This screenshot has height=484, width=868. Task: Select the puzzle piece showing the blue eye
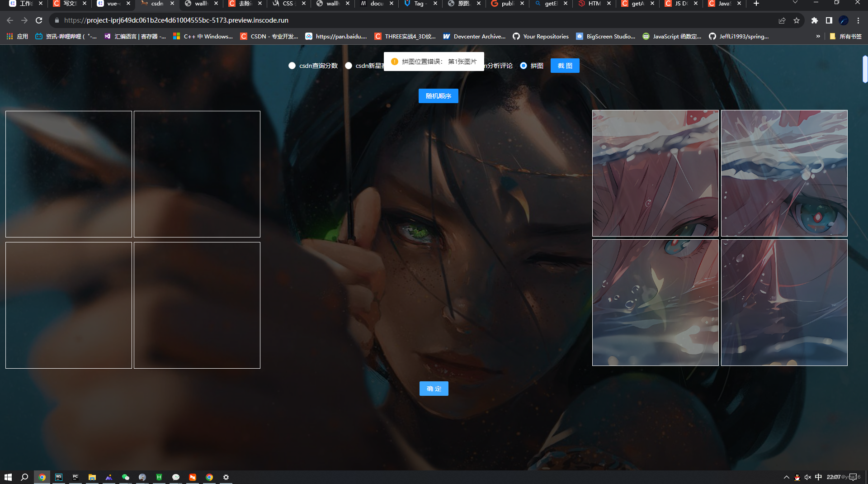coord(784,173)
